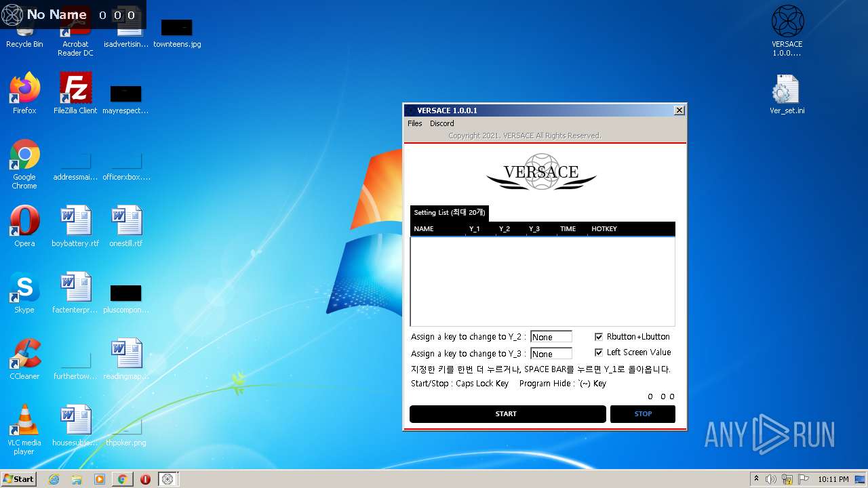Select onestill.rtf document icon
868x488 pixels.
(x=126, y=226)
